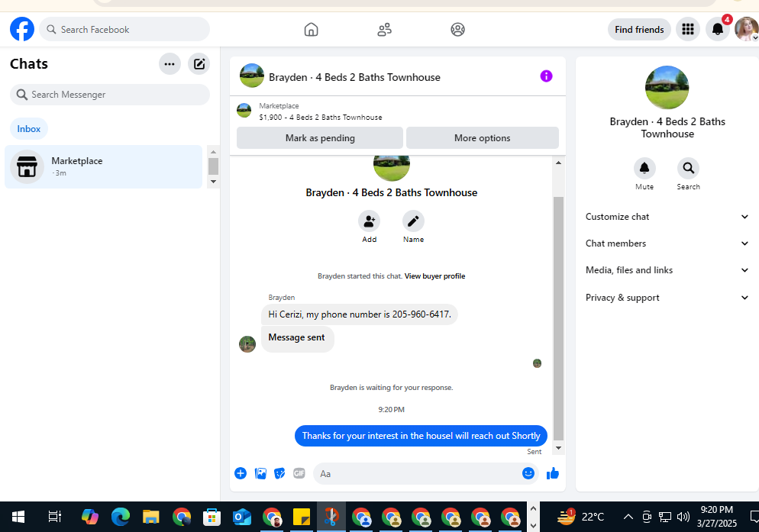The height and width of the screenshot is (532, 759).
Task: Click the 'Message sent' bubble
Action: 297,338
